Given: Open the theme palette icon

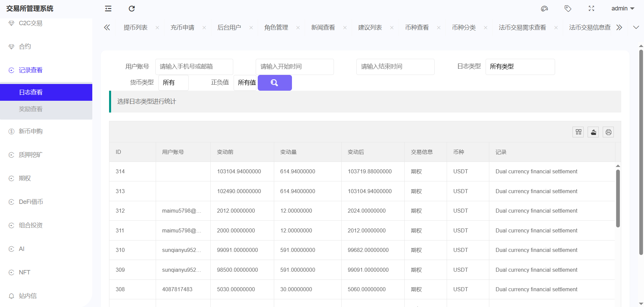Looking at the screenshot, I should (544, 9).
